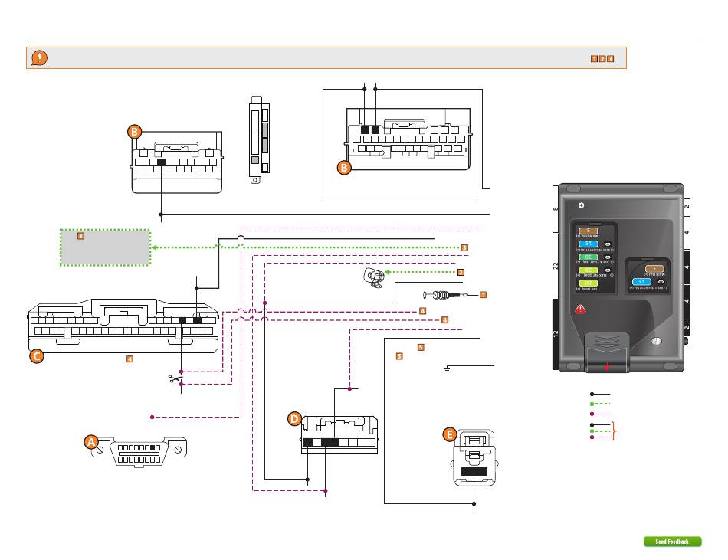Screen dimensions: 728x560
Task: Click B badge on the single-dark-pin connector
Action: (134, 132)
